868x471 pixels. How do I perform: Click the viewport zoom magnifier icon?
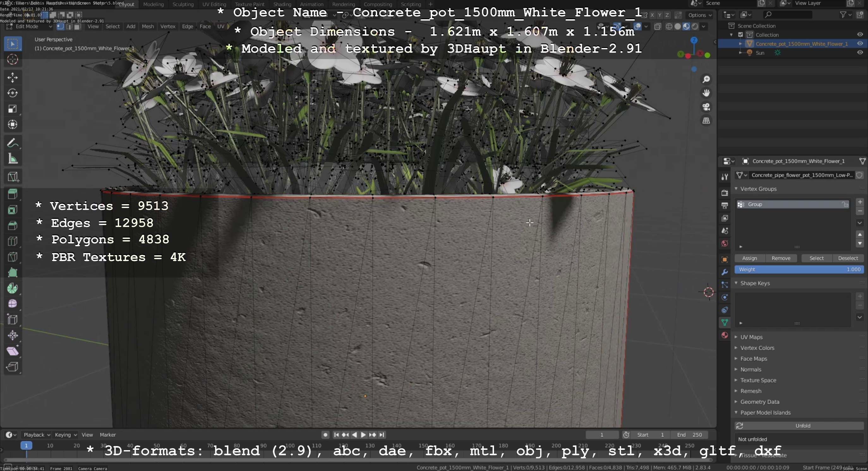(706, 80)
